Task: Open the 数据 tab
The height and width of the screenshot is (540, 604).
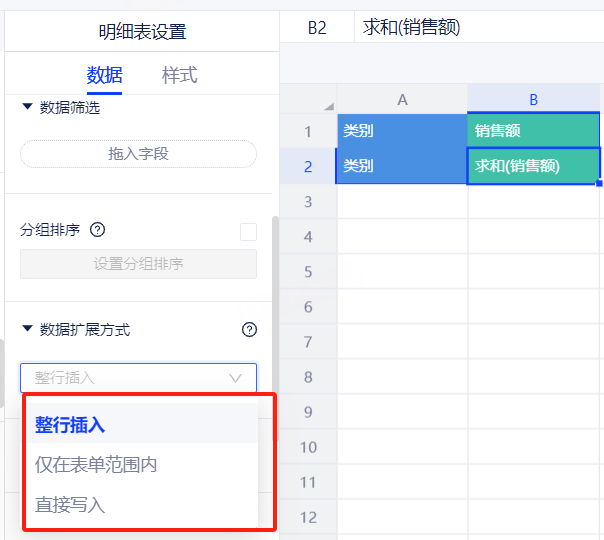Action: click(104, 75)
